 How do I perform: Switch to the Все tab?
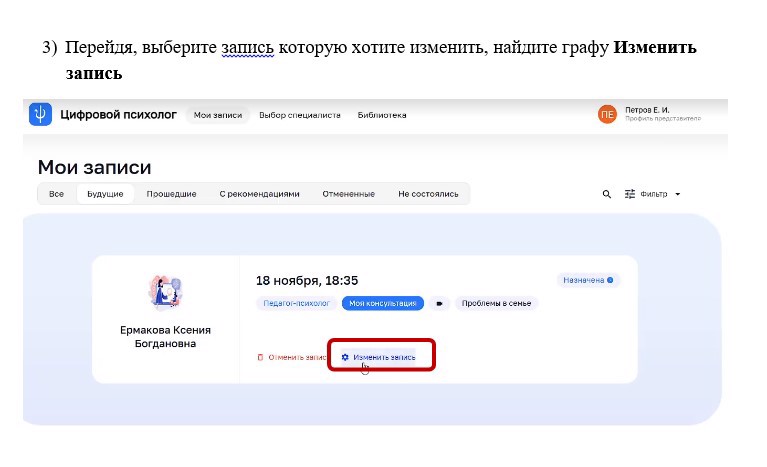56,194
